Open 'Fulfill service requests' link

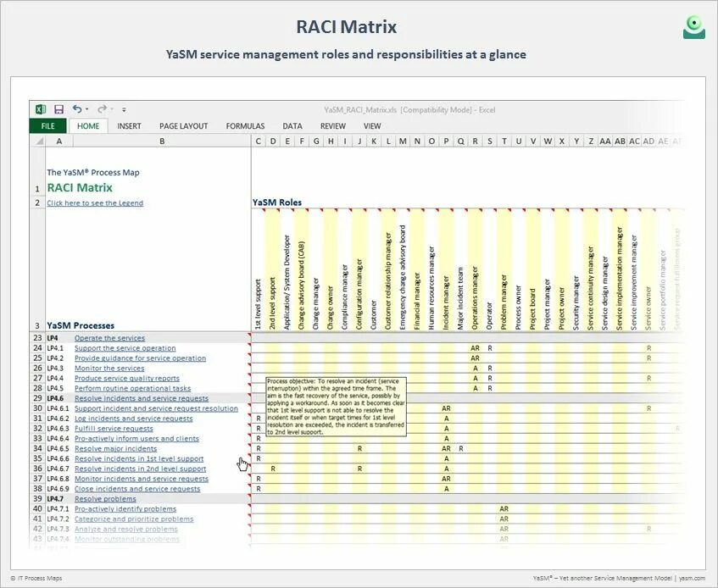(114, 429)
